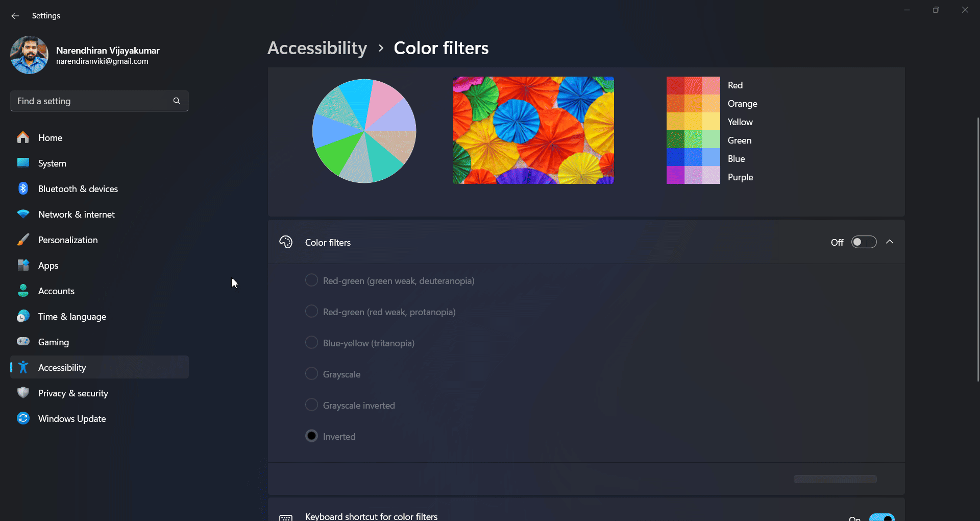Click the Accessibility breadcrumb link
This screenshot has width=980, height=521.
click(x=317, y=48)
